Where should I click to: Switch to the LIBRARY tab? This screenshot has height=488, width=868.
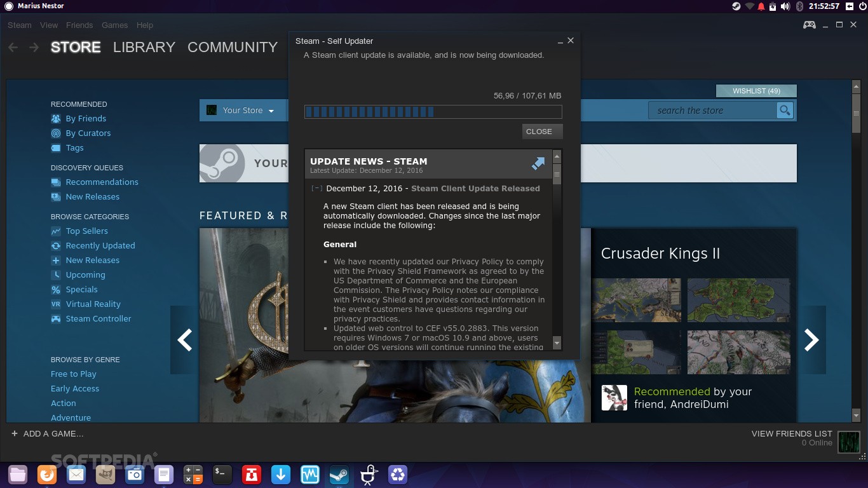click(x=144, y=48)
